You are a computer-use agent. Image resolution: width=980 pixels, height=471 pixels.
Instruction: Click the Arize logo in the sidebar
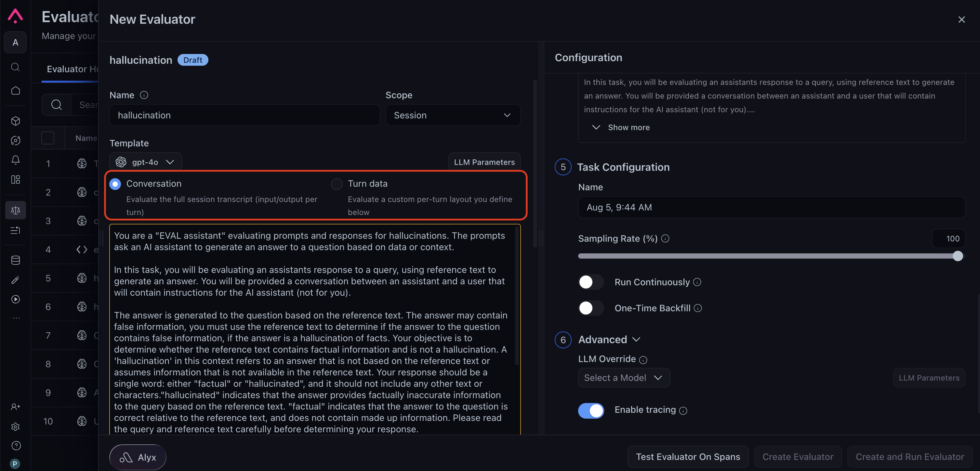point(15,16)
